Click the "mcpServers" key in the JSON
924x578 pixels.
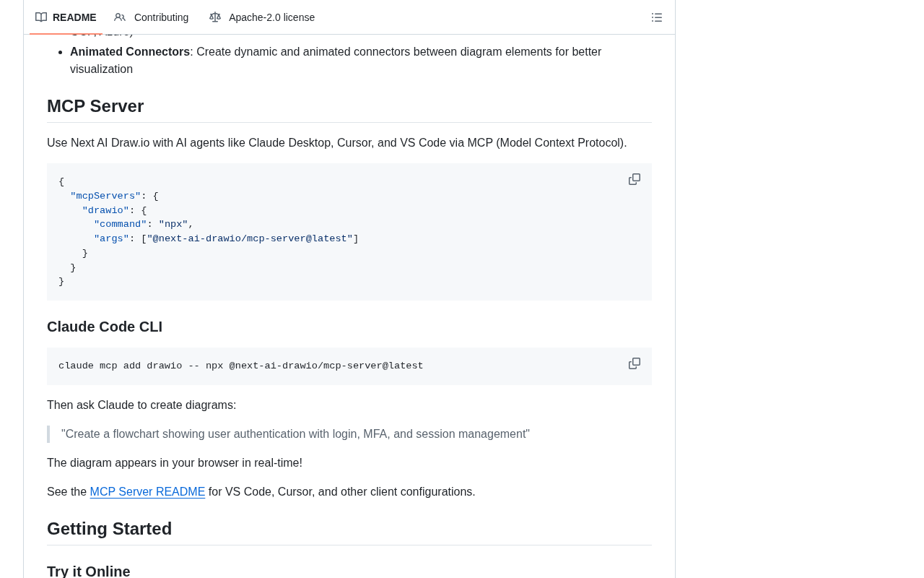[105, 197]
